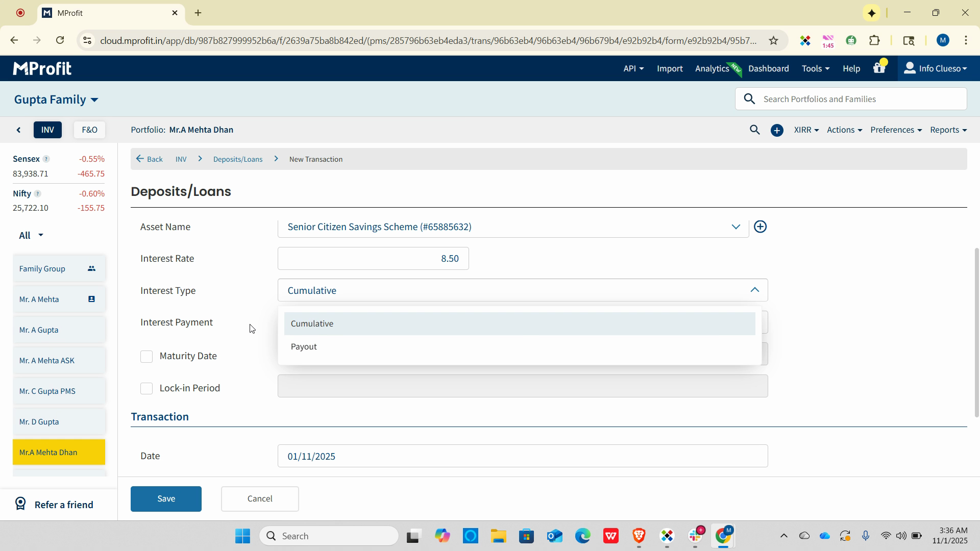Open the Gupta Family selector dropdown
The height and width of the screenshot is (551, 980).
[x=56, y=99]
